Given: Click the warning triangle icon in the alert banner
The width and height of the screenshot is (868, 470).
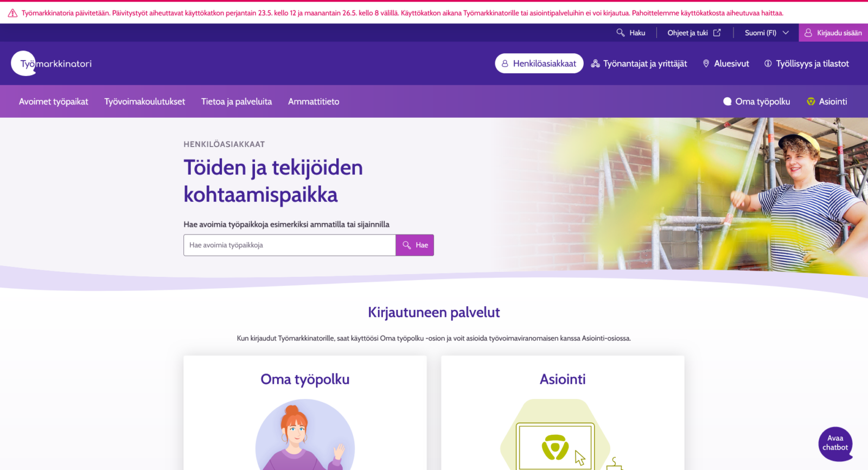Looking at the screenshot, I should tap(12, 13).
